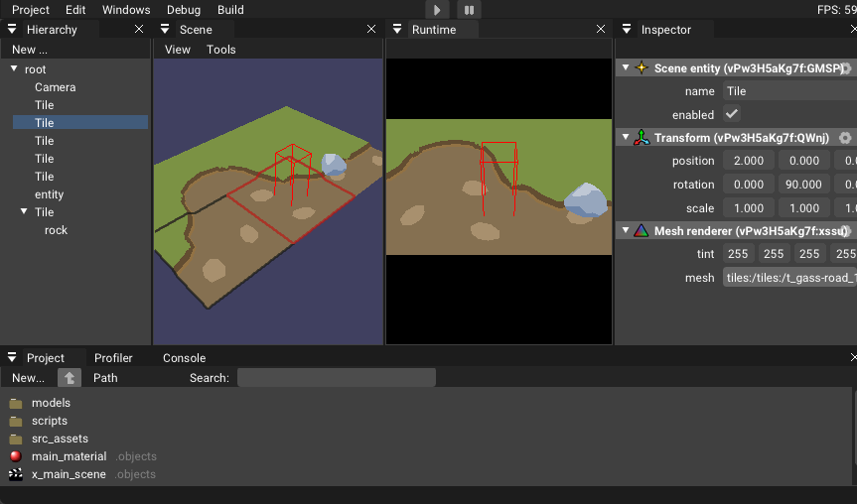Open the Edit menu
This screenshot has width=857, height=504.
coord(75,10)
